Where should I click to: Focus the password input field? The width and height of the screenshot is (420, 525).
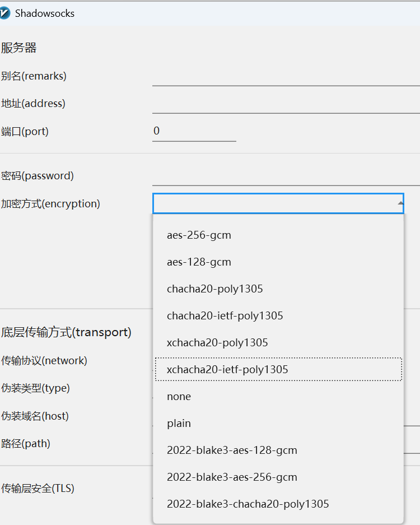(x=286, y=176)
